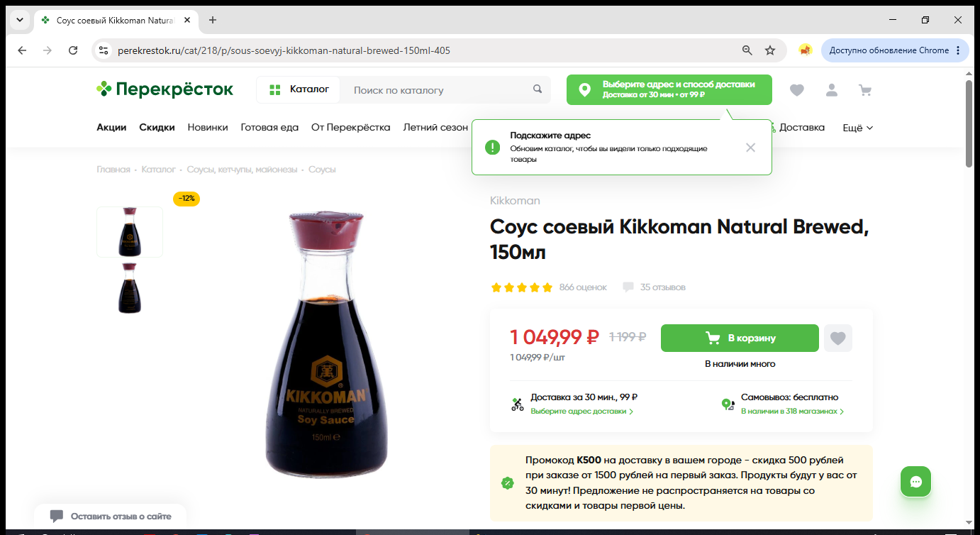Expand "Выберите адрес доставки" link
Image resolution: width=980 pixels, height=535 pixels.
pos(582,412)
